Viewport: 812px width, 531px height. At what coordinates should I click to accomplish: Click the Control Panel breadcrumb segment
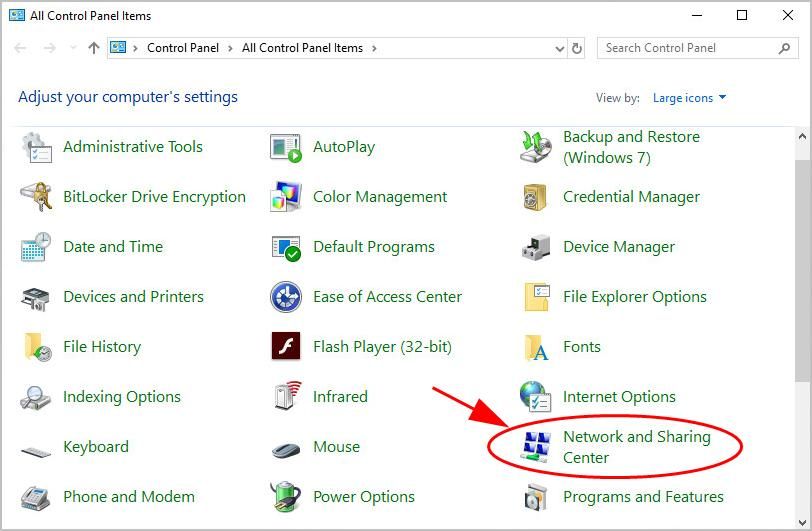click(184, 48)
